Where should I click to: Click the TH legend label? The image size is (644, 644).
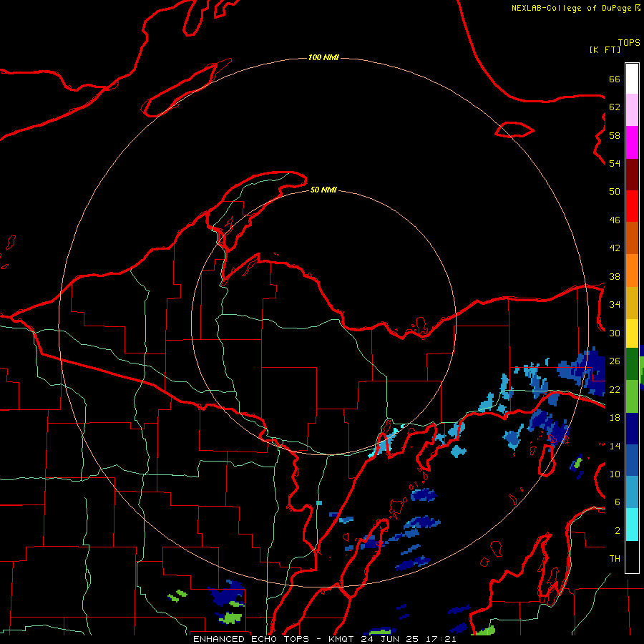pyautogui.click(x=615, y=559)
